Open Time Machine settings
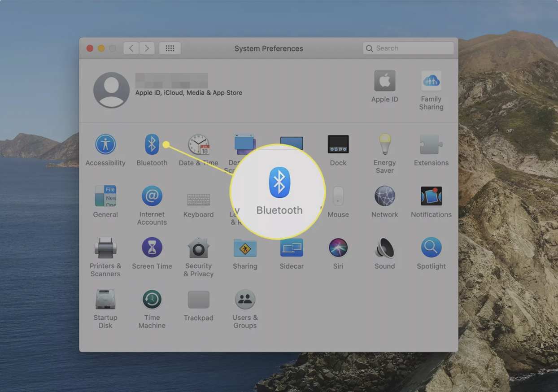 (152, 300)
